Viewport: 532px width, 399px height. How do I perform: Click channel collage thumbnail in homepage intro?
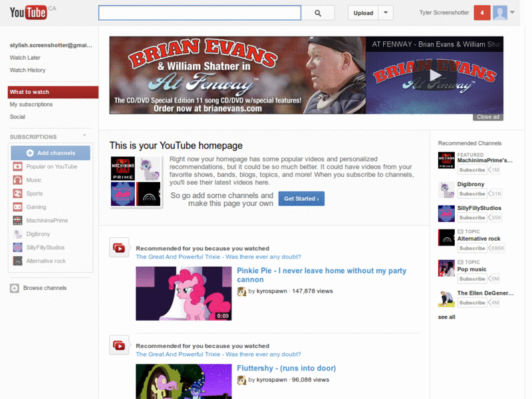click(x=136, y=181)
